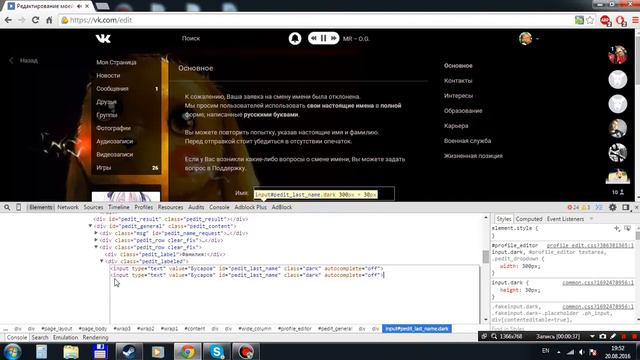The width and height of the screenshot is (640, 360).
Task: Select the Контакты settings section
Action: 458,81
